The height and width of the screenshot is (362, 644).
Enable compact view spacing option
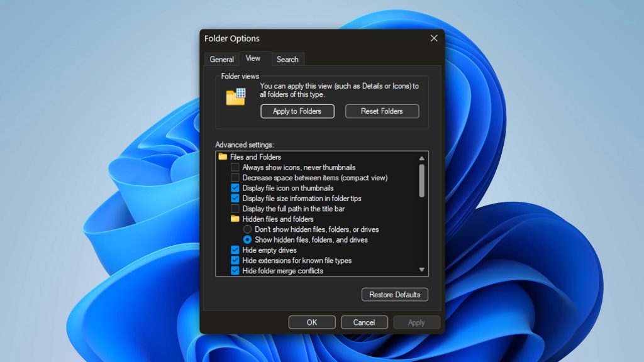(236, 177)
